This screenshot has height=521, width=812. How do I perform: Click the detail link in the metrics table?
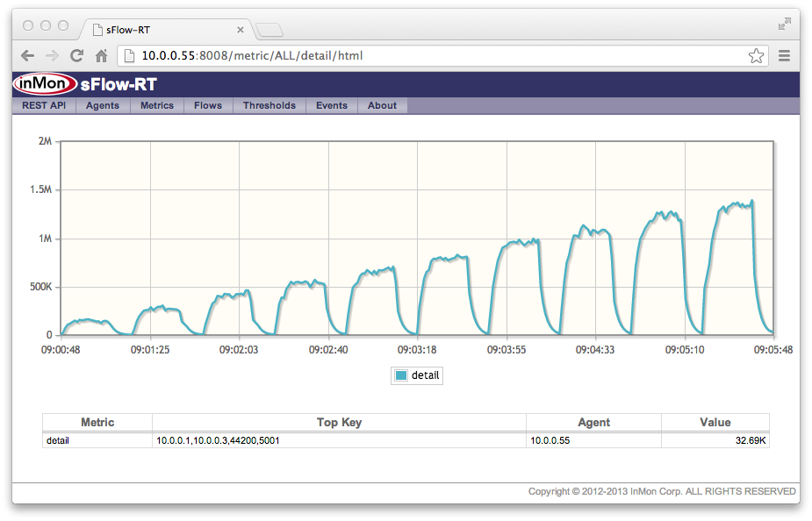click(x=58, y=439)
